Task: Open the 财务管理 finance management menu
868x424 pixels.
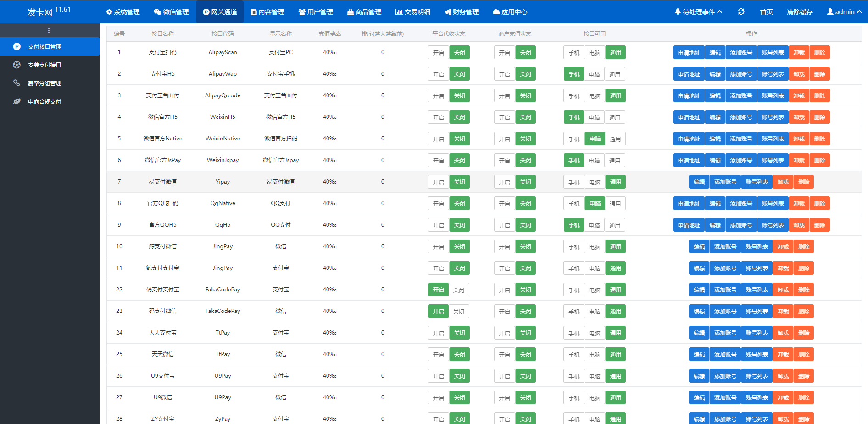Action: coord(462,12)
